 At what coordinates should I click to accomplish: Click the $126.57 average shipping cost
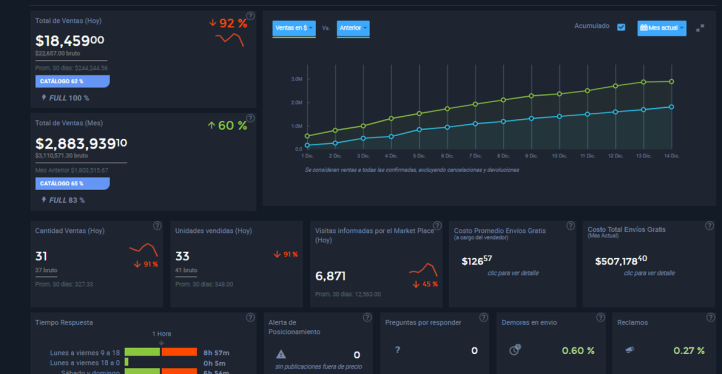[477, 261]
